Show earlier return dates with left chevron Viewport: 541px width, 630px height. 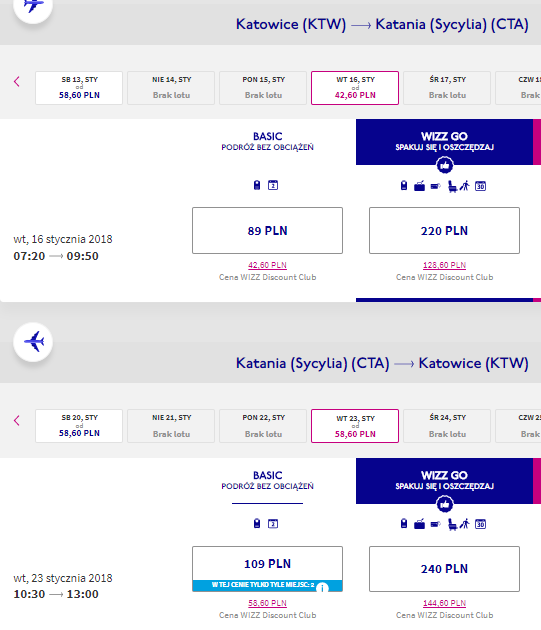coord(16,421)
